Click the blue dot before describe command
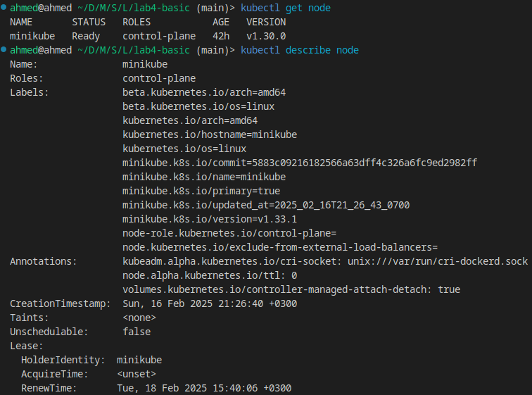 pos(4,49)
